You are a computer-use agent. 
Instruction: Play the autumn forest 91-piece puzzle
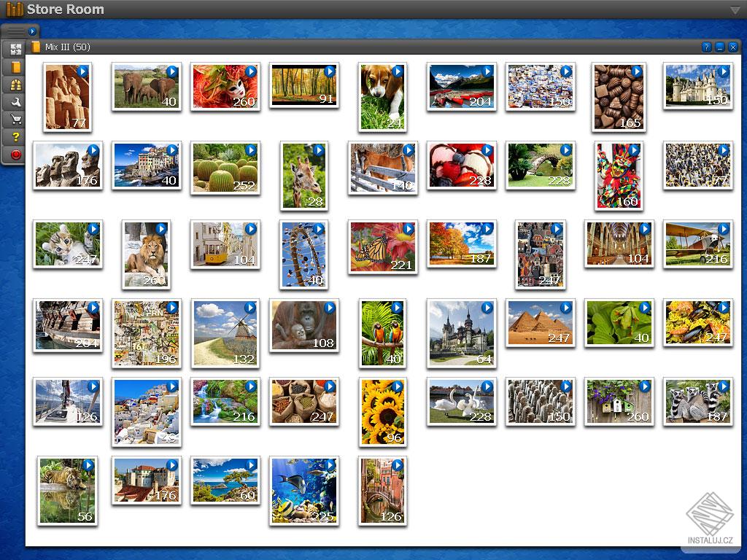click(329, 71)
